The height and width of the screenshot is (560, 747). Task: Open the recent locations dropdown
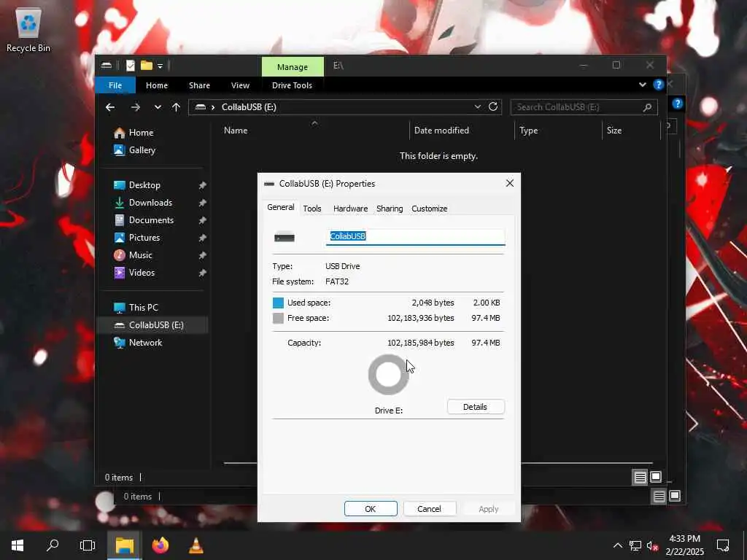158,107
